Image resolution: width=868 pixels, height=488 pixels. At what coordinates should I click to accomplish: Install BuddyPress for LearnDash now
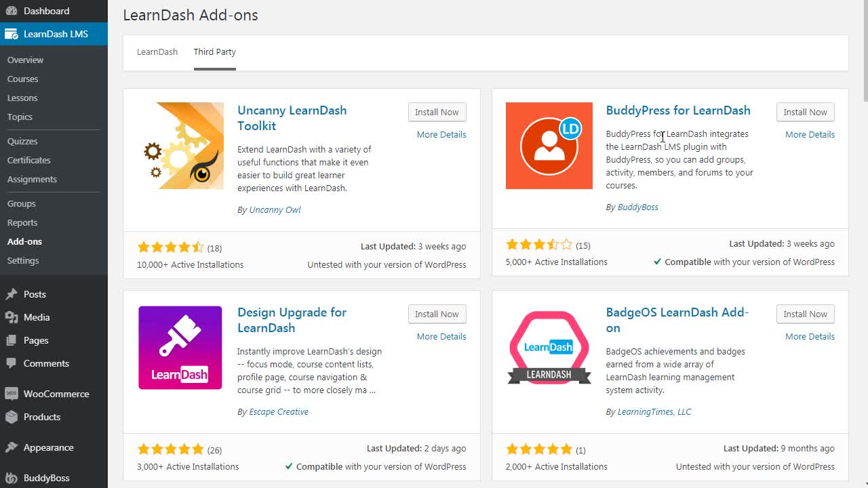point(806,112)
